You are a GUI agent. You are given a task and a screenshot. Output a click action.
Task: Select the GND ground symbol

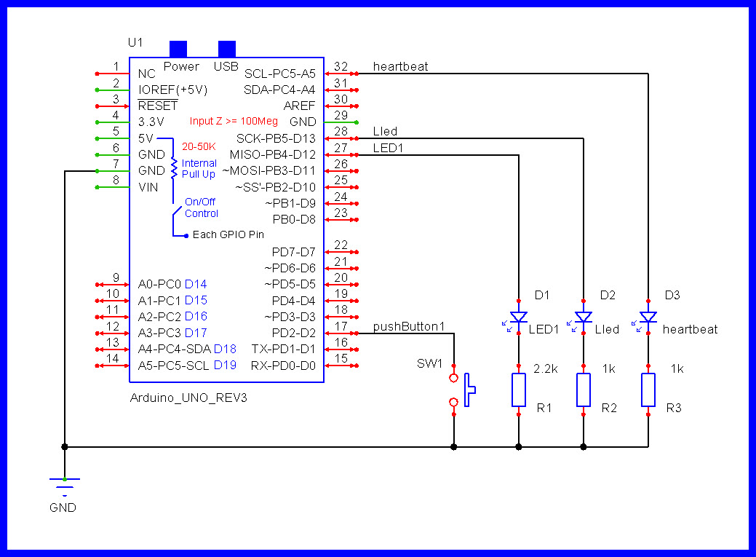click(x=64, y=484)
